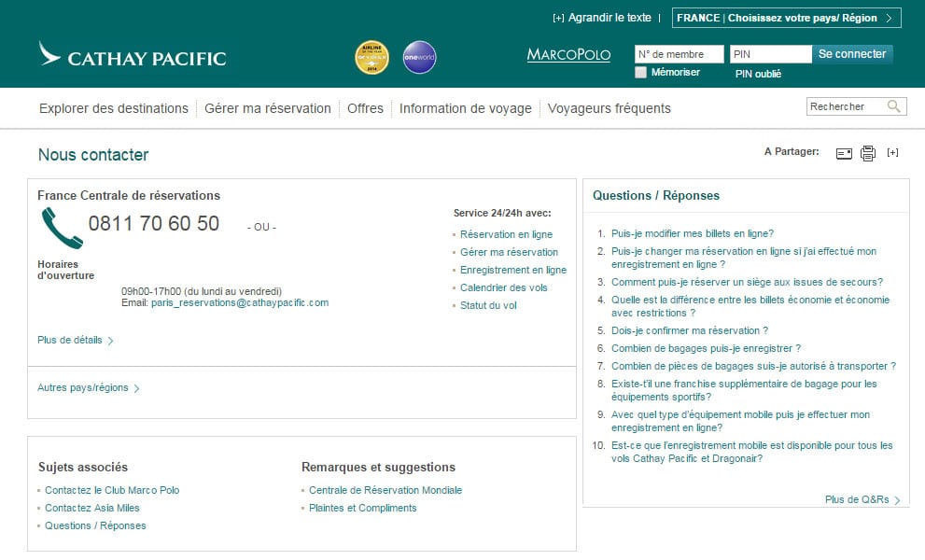The width and height of the screenshot is (925, 560).
Task: Open Explorer des destinations menu
Action: 114,108
